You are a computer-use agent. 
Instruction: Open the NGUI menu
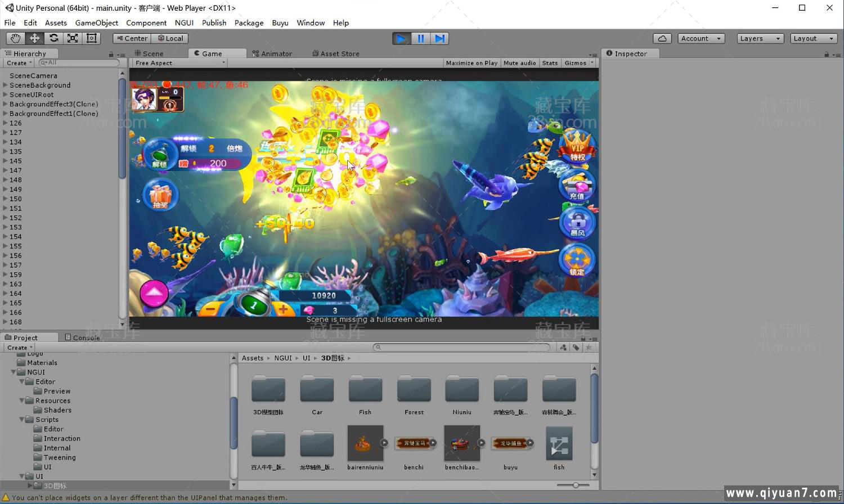[x=184, y=22]
